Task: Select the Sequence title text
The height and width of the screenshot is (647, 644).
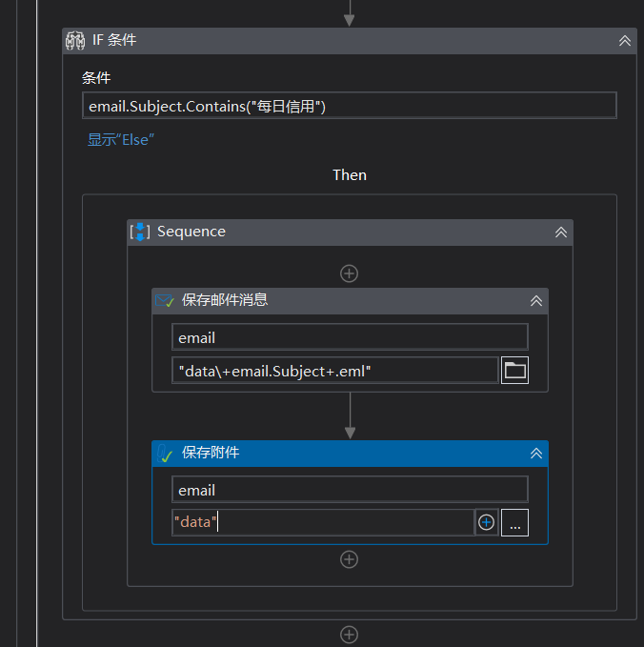Action: (x=191, y=232)
